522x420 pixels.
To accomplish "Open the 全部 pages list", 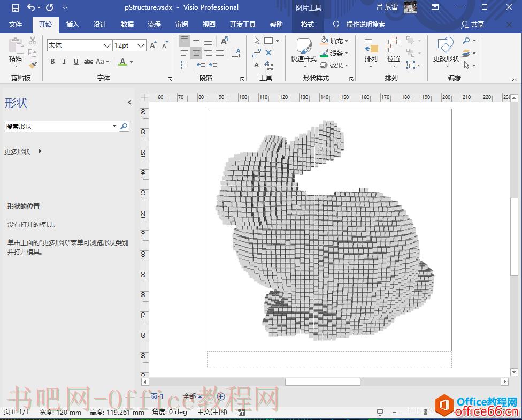I will tap(192, 396).
